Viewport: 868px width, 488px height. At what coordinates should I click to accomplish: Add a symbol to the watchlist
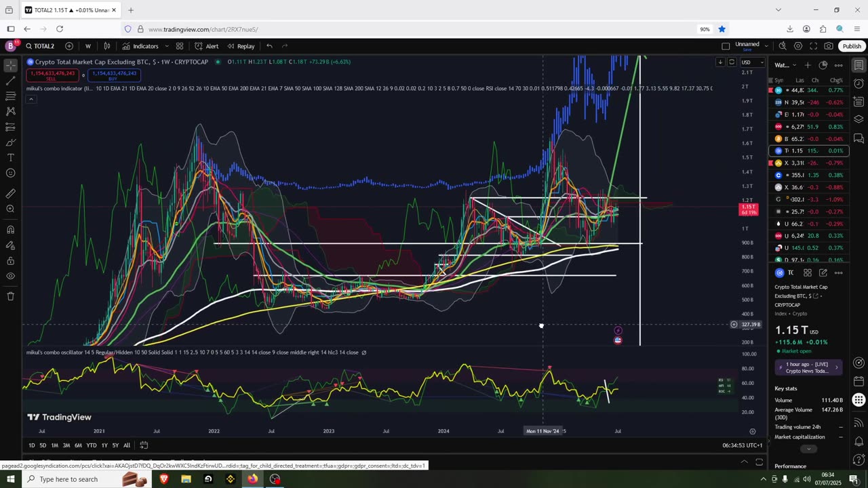(808, 65)
